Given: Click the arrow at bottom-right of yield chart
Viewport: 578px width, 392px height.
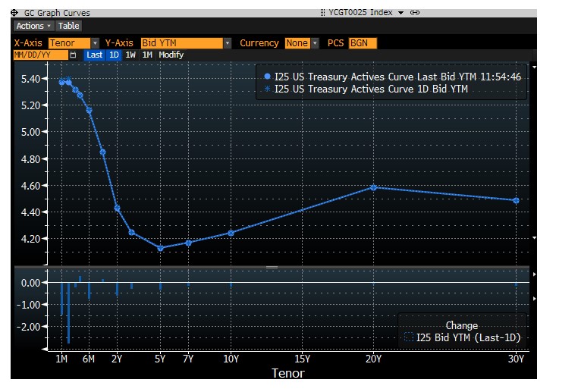Looking at the screenshot, I should tap(534, 238).
